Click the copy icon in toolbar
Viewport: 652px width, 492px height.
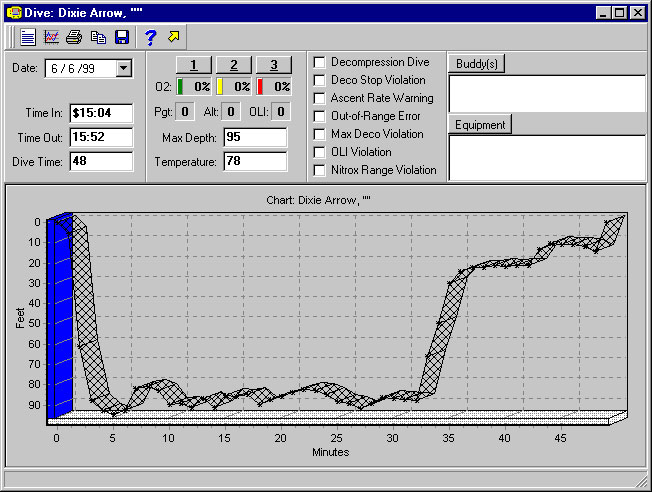pyautogui.click(x=98, y=37)
